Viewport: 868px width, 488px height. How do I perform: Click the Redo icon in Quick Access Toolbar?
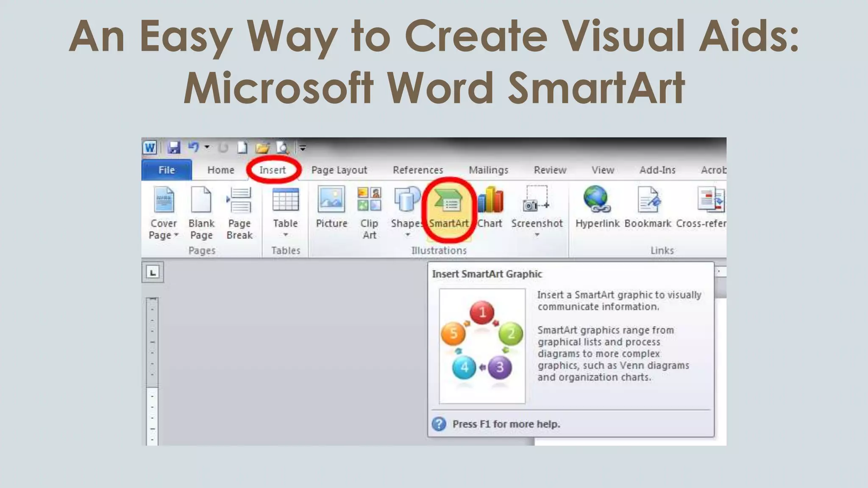point(223,147)
